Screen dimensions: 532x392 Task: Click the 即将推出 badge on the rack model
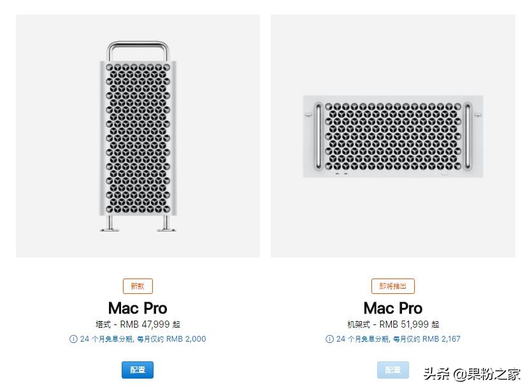[x=392, y=286]
